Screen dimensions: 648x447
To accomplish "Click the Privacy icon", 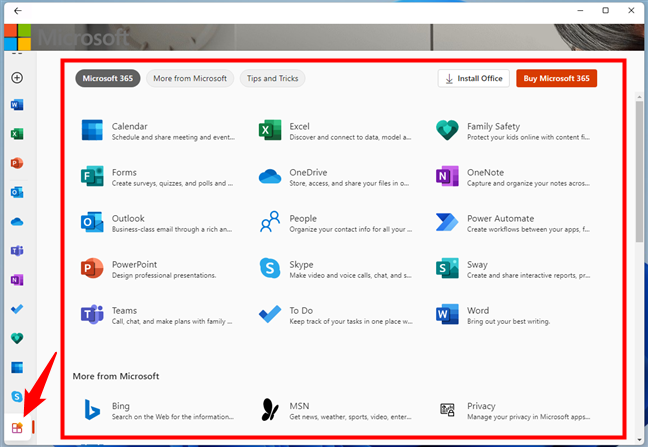I will pyautogui.click(x=447, y=410).
